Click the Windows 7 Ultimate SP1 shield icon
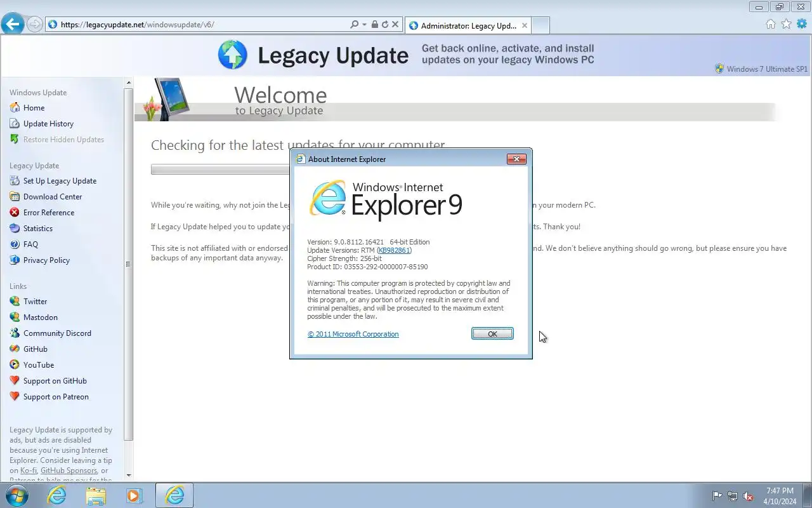Image resolution: width=812 pixels, height=508 pixels. pyautogui.click(x=719, y=69)
